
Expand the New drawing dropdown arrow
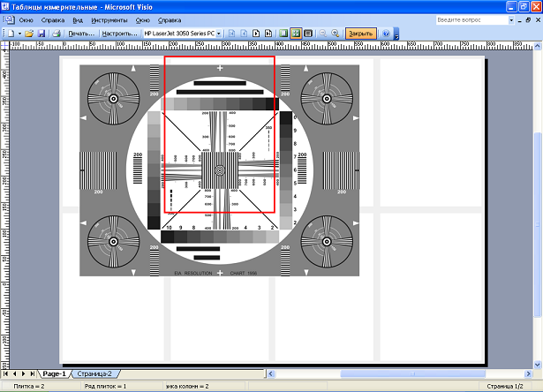pos(19,34)
